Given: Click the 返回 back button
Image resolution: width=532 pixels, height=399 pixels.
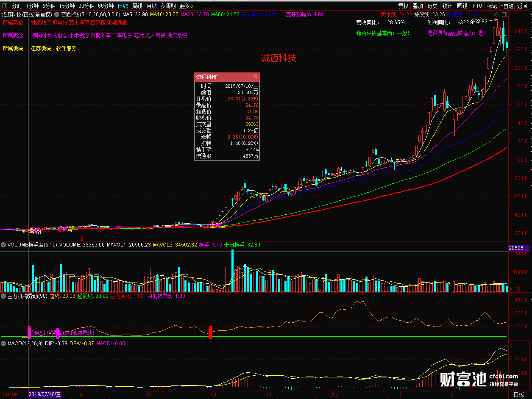Looking at the screenshot, I should [x=522, y=6].
